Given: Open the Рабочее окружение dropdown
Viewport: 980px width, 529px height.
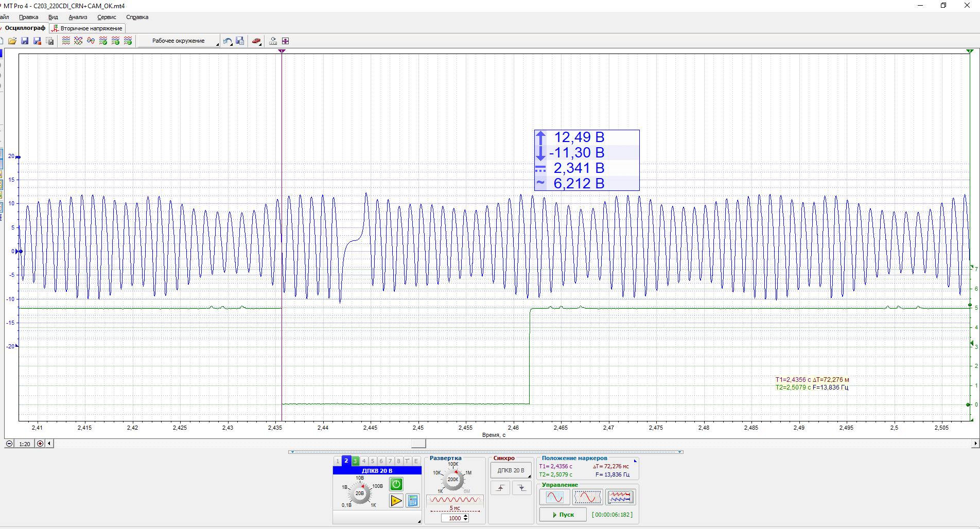Looking at the screenshot, I should pos(179,41).
